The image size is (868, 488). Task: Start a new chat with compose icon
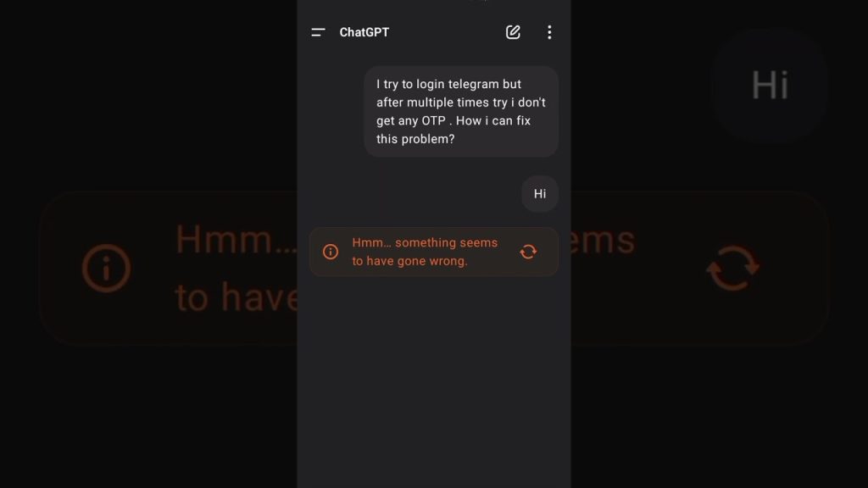513,32
